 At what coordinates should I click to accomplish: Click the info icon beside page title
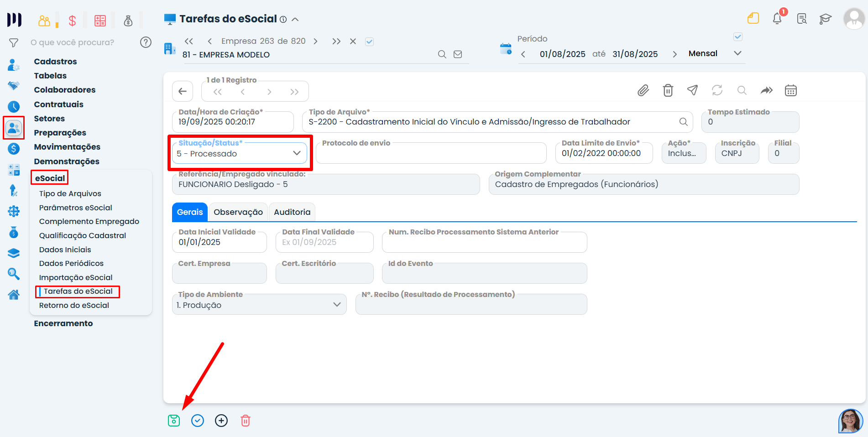283,20
